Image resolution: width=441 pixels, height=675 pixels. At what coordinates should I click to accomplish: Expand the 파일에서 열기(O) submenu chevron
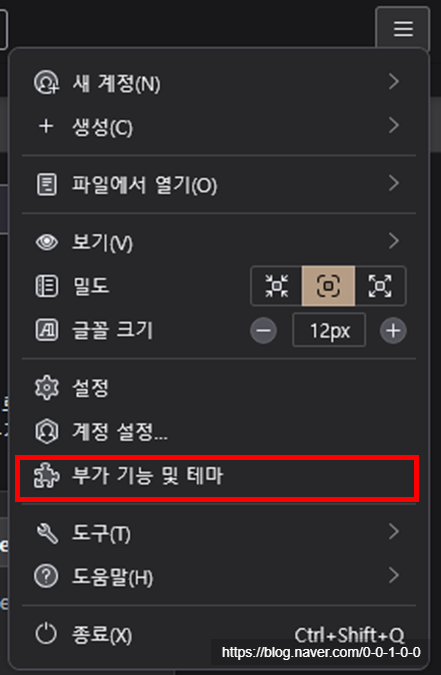click(x=394, y=183)
